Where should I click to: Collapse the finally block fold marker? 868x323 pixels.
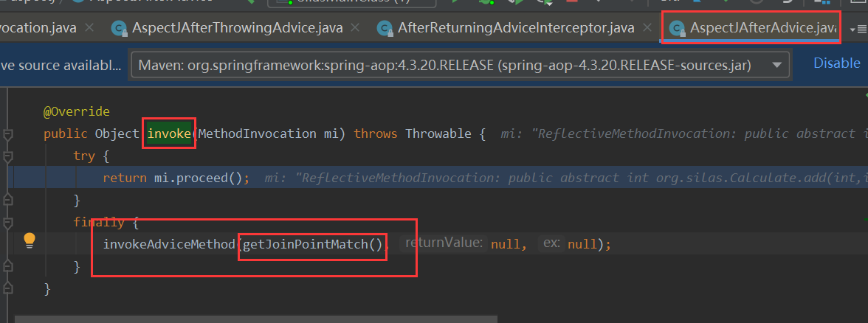click(x=7, y=223)
